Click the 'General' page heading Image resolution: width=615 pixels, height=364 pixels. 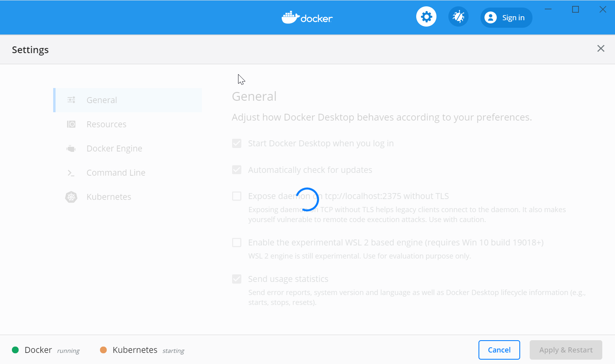[254, 96]
